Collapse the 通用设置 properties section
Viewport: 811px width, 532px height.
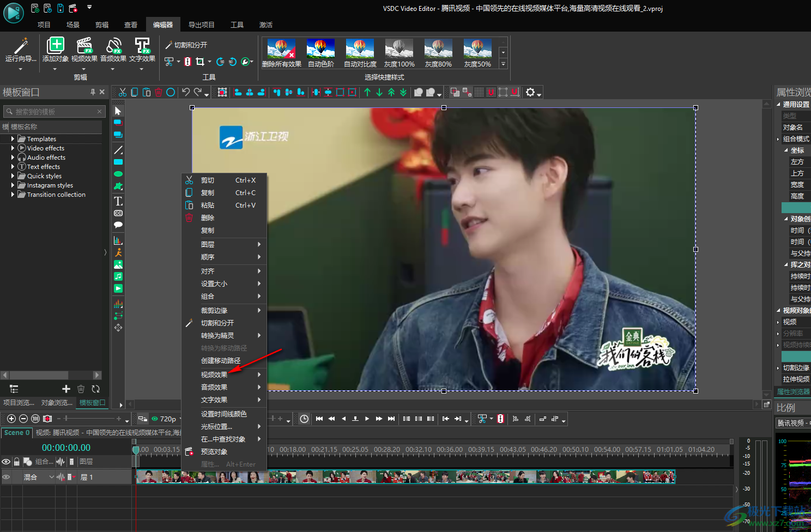(778, 104)
